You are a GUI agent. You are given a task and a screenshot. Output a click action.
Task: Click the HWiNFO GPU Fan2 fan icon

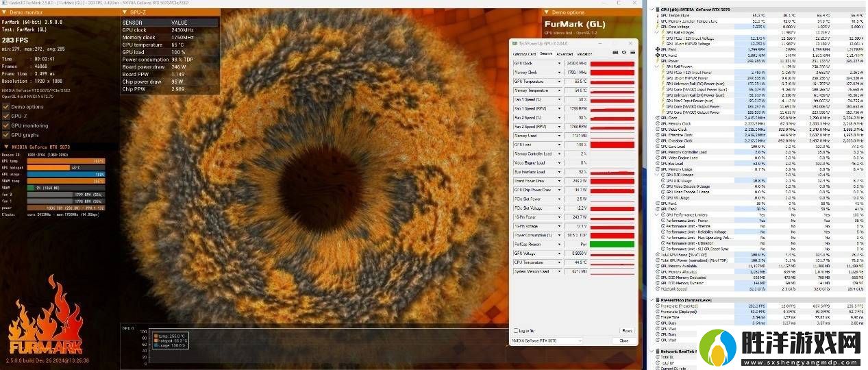659,55
